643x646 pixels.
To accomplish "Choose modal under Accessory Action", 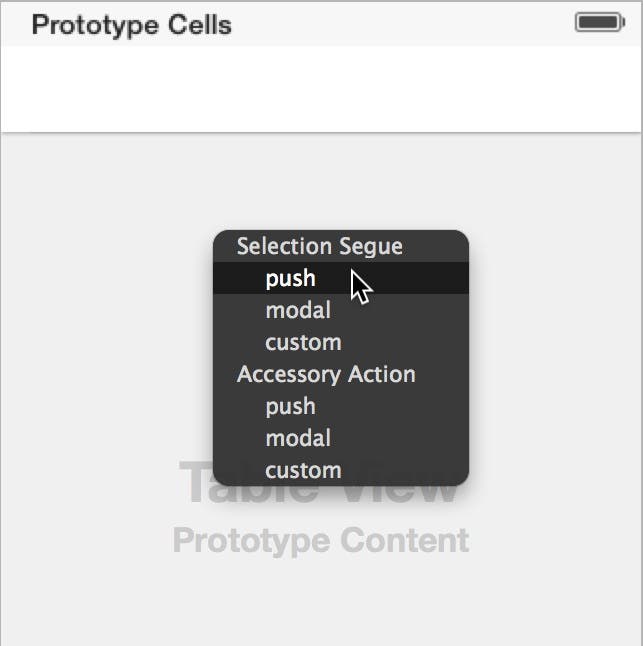I will pyautogui.click(x=341, y=438).
